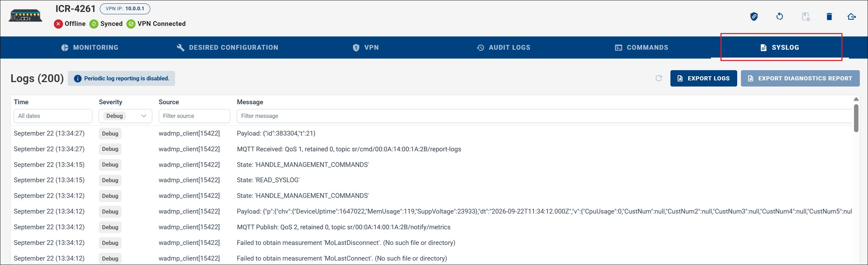Viewport: 868px width, 265px height.
Task: Go to the Audit Logs tab
Action: tap(503, 47)
